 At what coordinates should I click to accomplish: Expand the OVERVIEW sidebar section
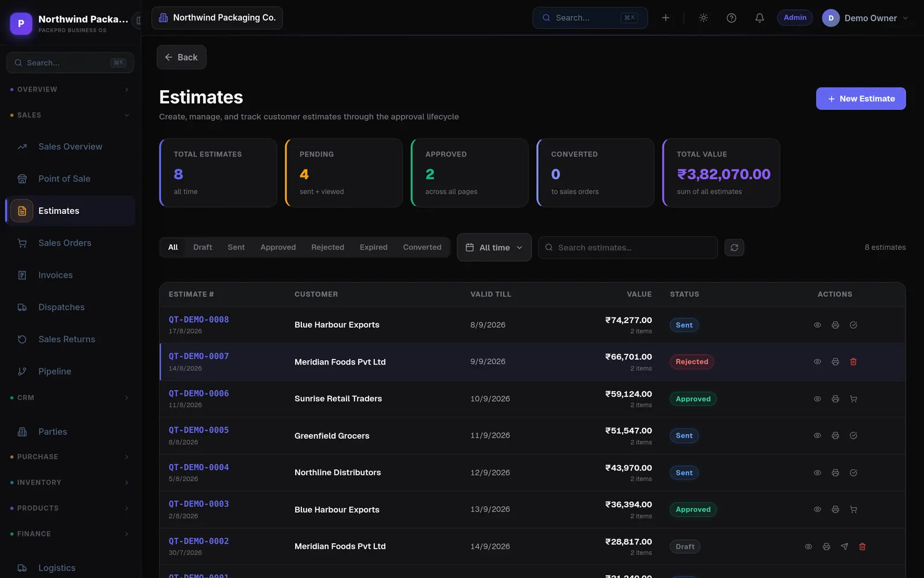[x=70, y=90]
